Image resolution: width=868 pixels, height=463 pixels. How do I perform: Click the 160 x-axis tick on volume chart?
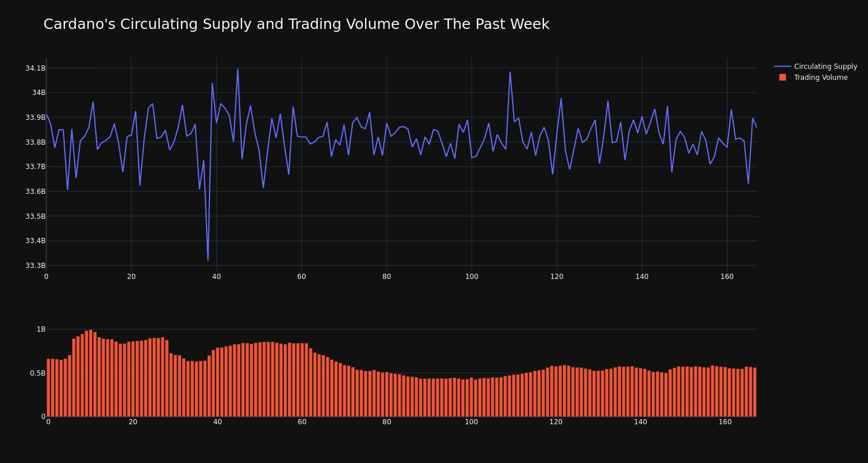pos(725,422)
